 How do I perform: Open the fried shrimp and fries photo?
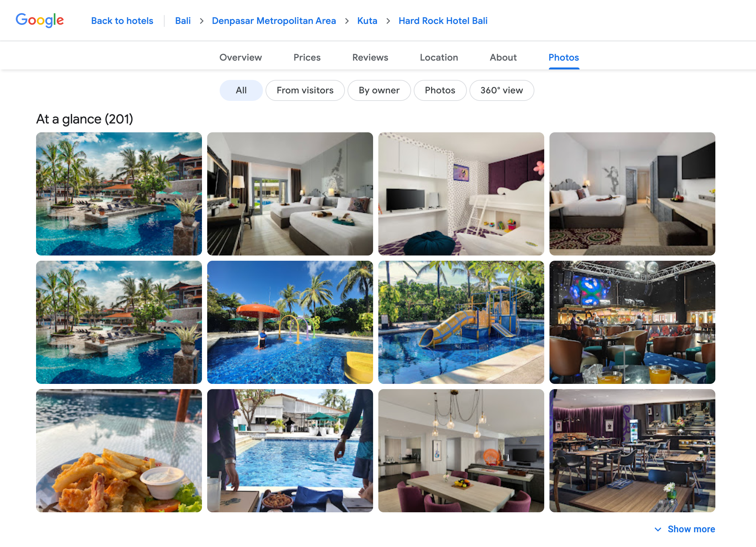(119, 451)
